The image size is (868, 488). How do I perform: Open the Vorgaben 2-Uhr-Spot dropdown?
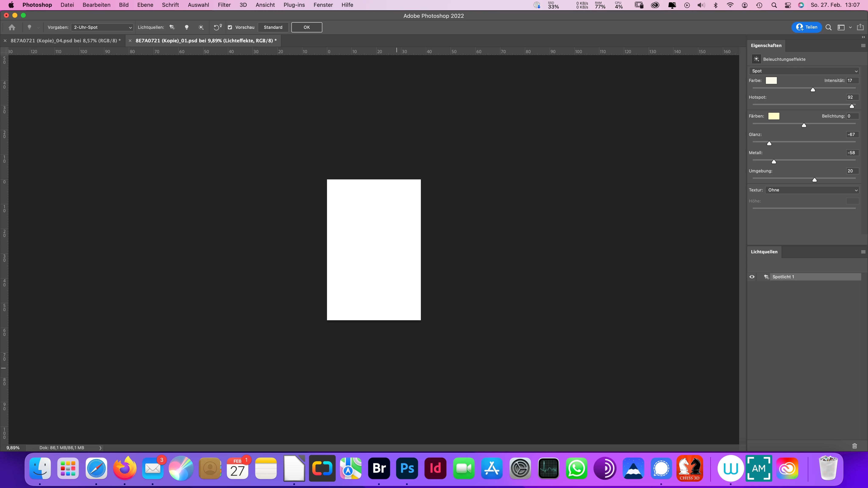102,27
